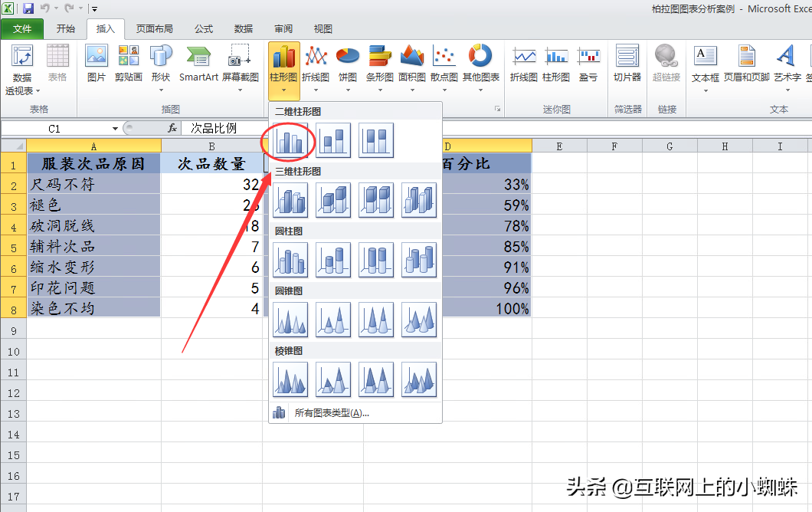Select the clustered cone chart
This screenshot has width=812, height=512.
click(290, 320)
